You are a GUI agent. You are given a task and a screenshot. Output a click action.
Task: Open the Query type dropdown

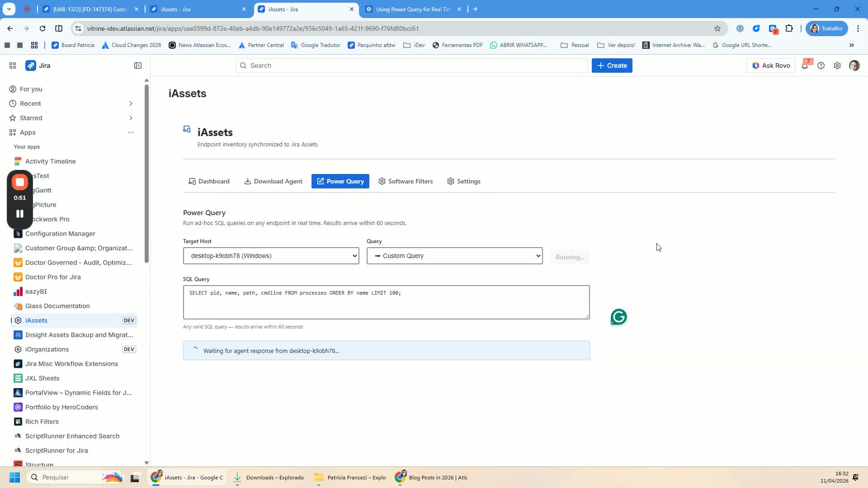(x=454, y=256)
